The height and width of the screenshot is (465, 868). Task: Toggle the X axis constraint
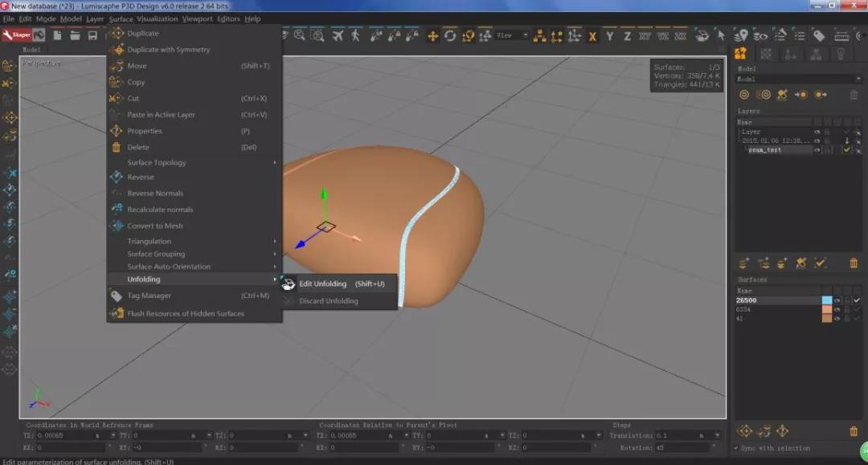pos(592,36)
